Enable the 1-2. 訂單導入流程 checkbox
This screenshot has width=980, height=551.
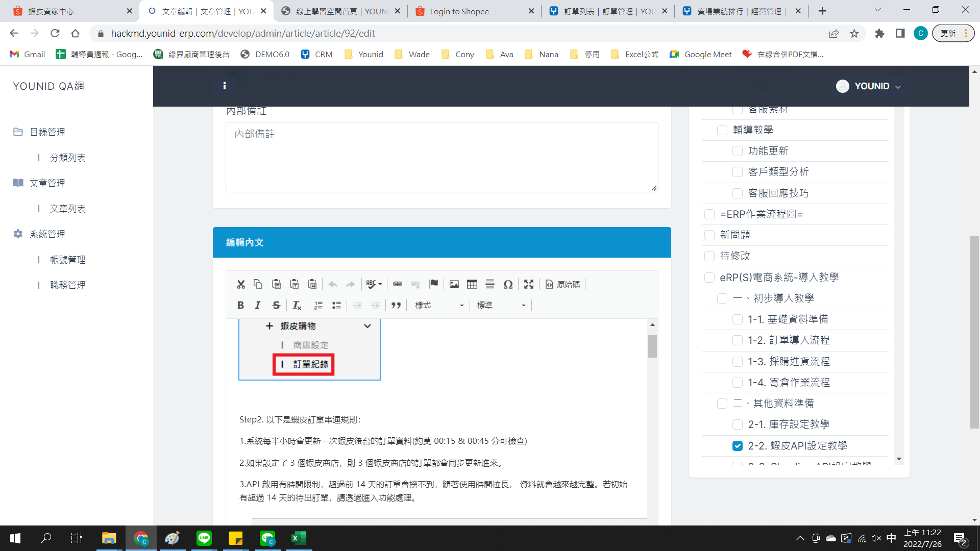[737, 340]
